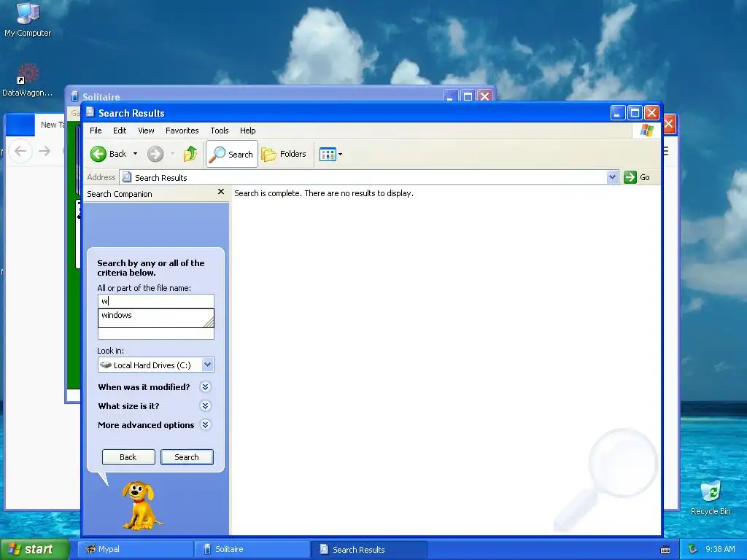Image resolution: width=747 pixels, height=560 pixels.
Task: Click the Up folder icon
Action: coord(190,154)
